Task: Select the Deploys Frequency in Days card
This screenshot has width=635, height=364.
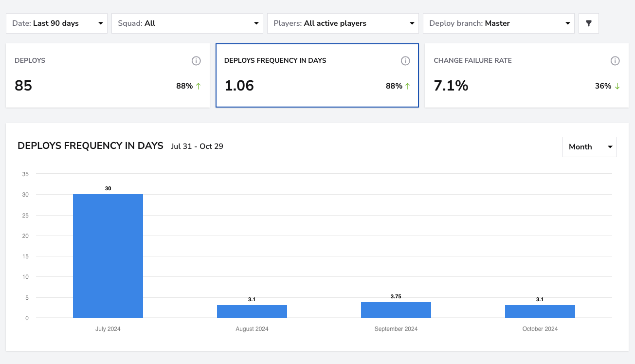Action: 317,75
